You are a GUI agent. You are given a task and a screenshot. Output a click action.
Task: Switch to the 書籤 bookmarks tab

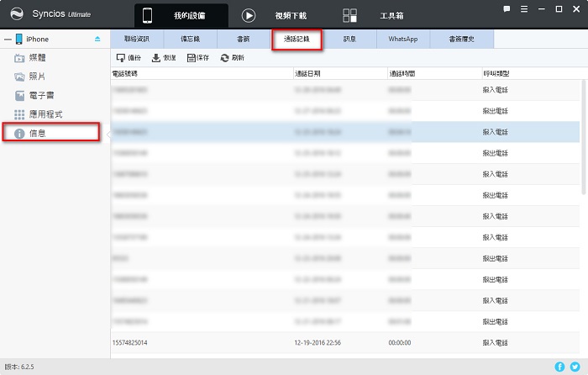pyautogui.click(x=244, y=39)
